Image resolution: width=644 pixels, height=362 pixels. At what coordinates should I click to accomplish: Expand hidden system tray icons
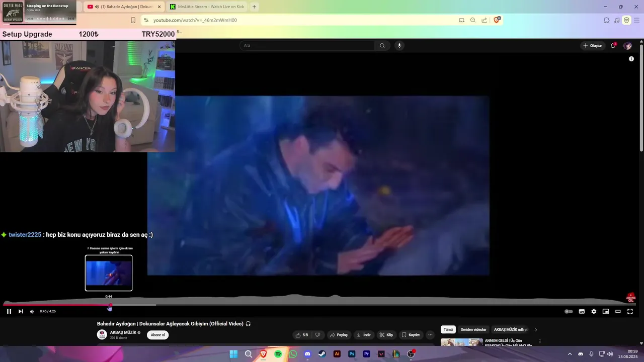tap(570, 354)
